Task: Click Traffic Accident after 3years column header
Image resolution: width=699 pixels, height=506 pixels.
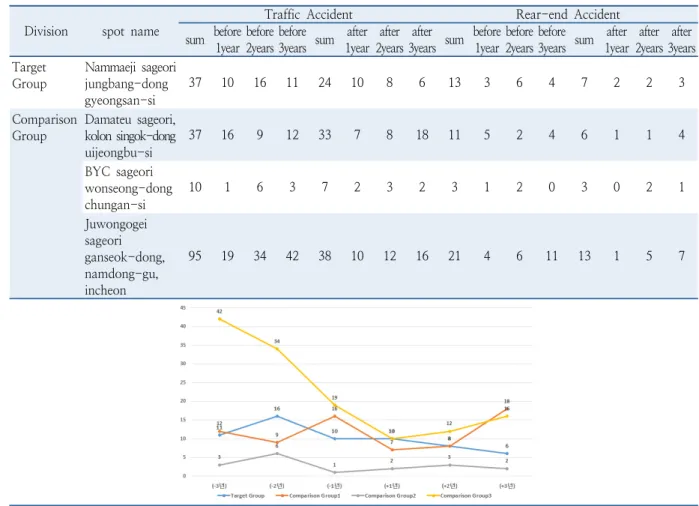Action: tap(422, 40)
